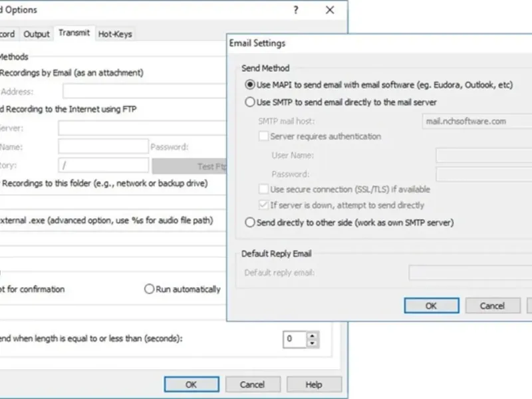The image size is (532, 399).
Task: Uncheck If server is down, attempt direct send
Action: (263, 205)
